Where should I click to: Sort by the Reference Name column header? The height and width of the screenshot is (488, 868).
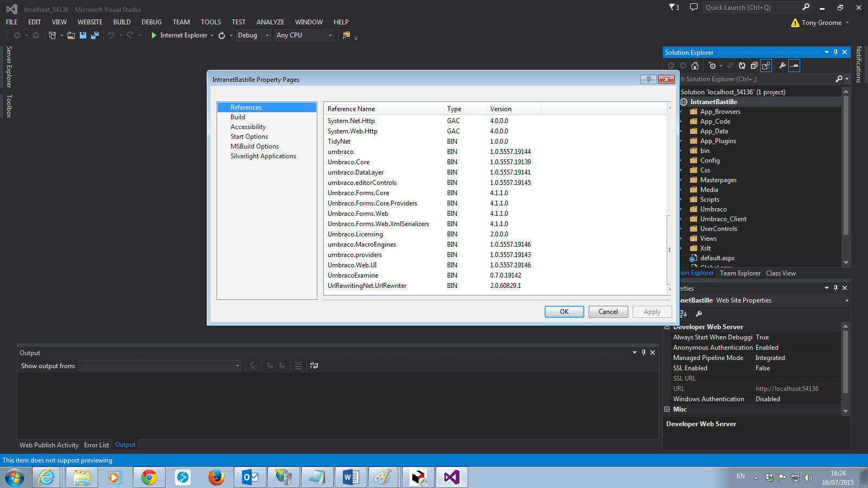(384, 109)
